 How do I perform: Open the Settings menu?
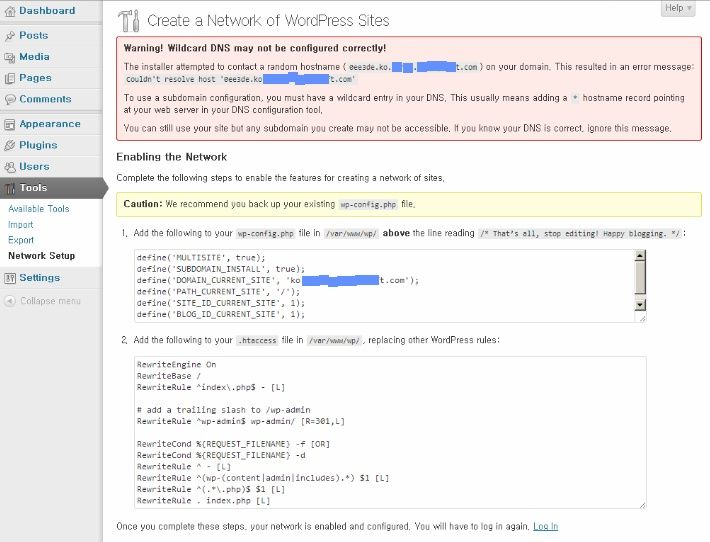39,278
